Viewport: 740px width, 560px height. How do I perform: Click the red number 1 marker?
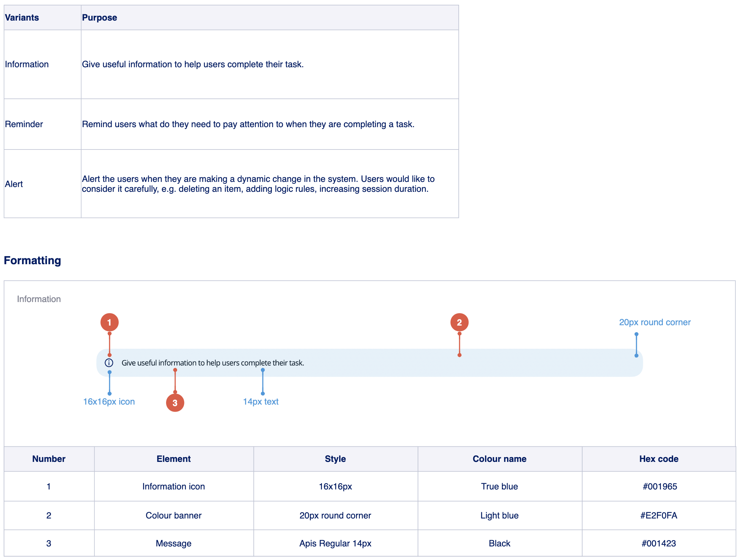coord(109,322)
